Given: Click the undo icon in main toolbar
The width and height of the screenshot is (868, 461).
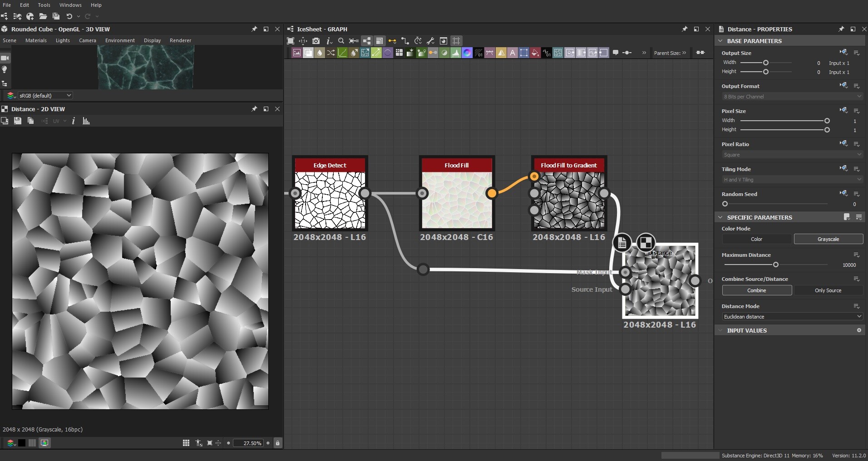Looking at the screenshot, I should [x=69, y=16].
